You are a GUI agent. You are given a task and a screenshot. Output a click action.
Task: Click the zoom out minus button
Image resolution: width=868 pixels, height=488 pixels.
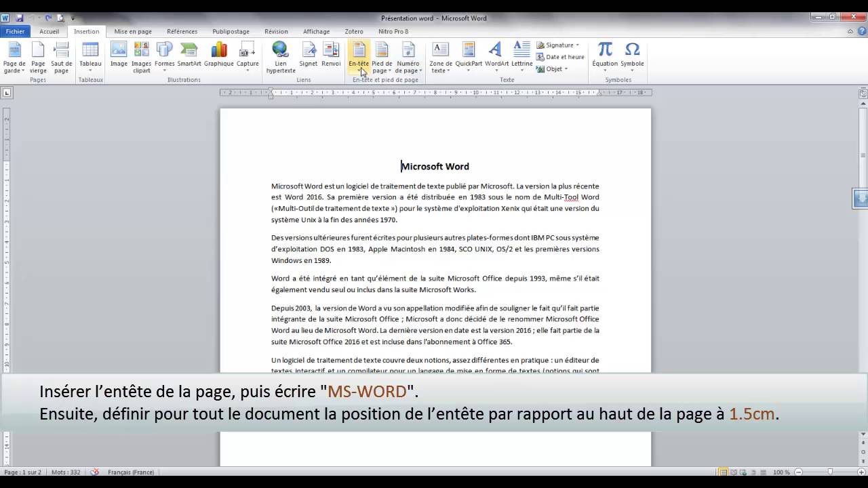click(x=798, y=472)
